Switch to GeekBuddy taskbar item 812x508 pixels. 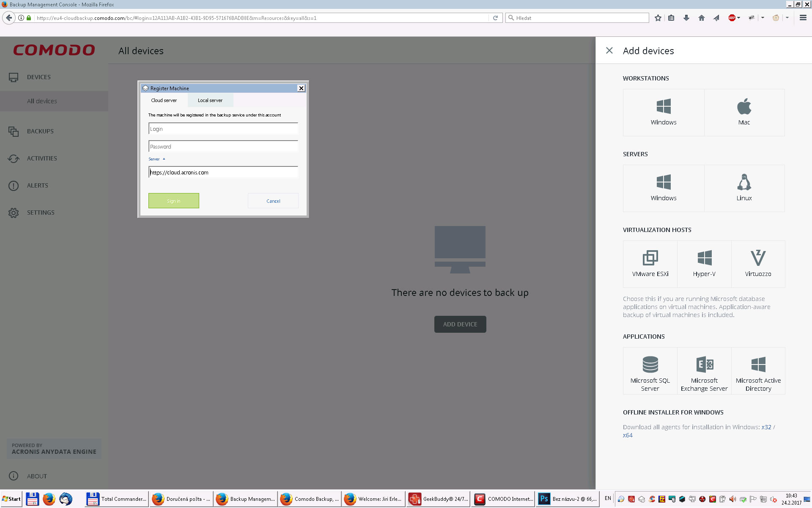(439, 499)
